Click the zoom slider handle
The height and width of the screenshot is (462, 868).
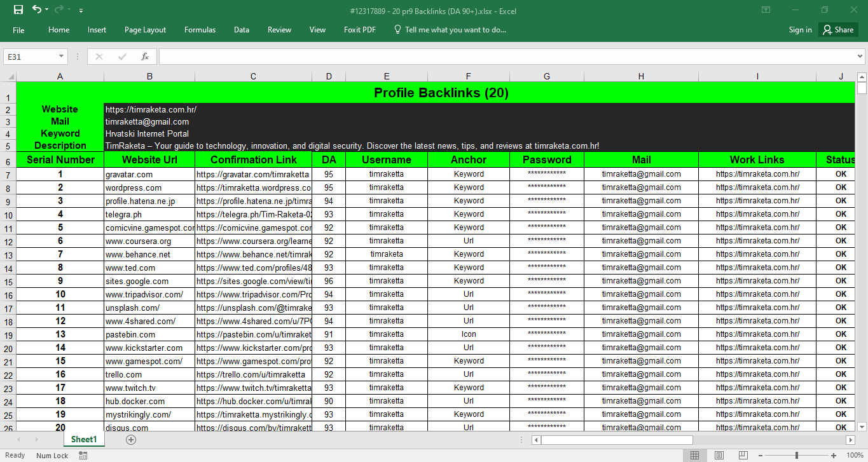(x=797, y=455)
